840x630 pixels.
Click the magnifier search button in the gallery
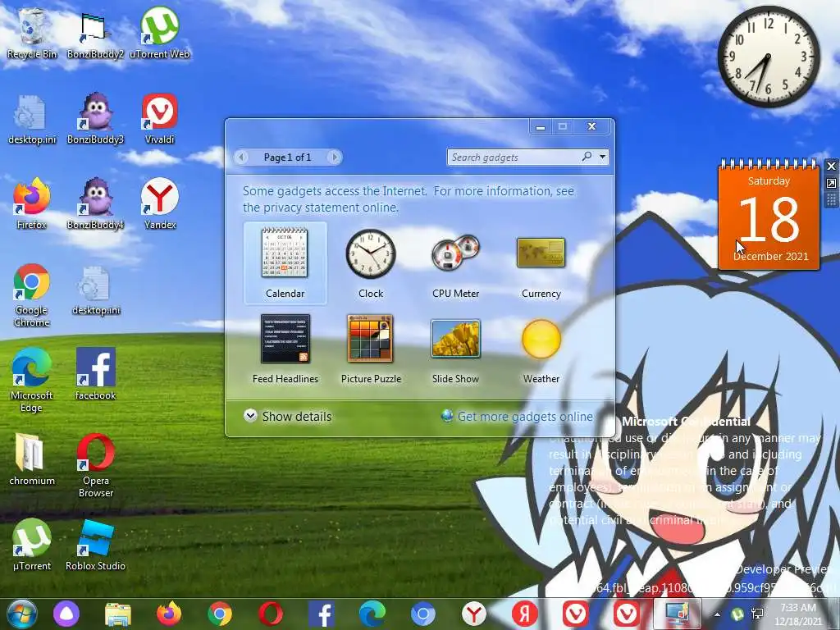[x=587, y=157]
